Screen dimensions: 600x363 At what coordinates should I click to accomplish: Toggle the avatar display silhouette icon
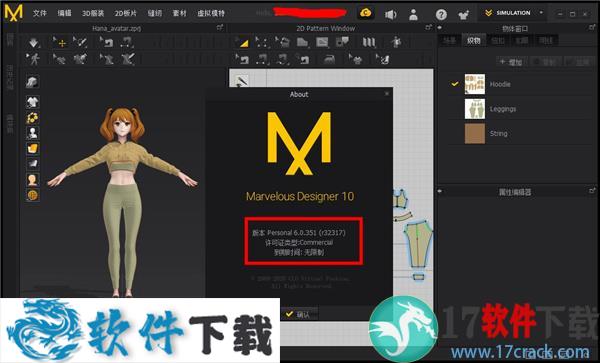tap(33, 133)
